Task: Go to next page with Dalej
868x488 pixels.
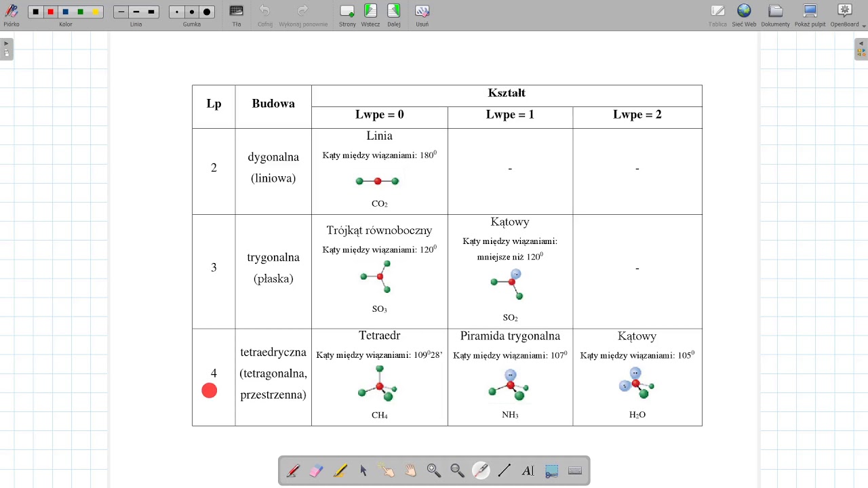Action: (x=394, y=15)
